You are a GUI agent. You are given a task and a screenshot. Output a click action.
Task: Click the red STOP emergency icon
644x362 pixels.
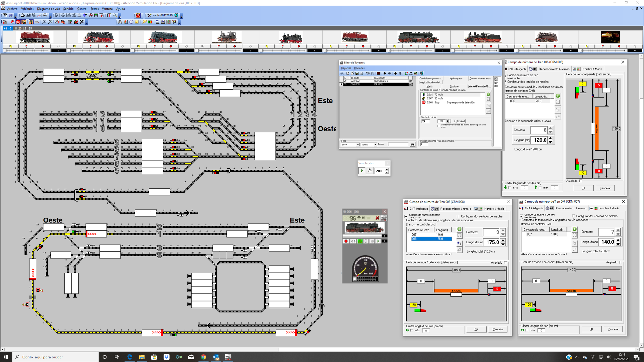[x=18, y=22]
